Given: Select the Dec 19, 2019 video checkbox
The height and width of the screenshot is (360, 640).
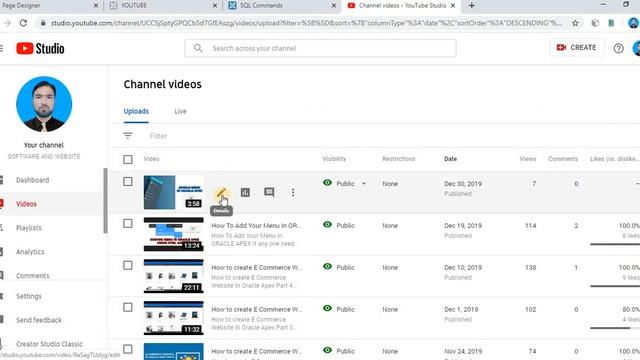Looking at the screenshot, I should tap(128, 224).
